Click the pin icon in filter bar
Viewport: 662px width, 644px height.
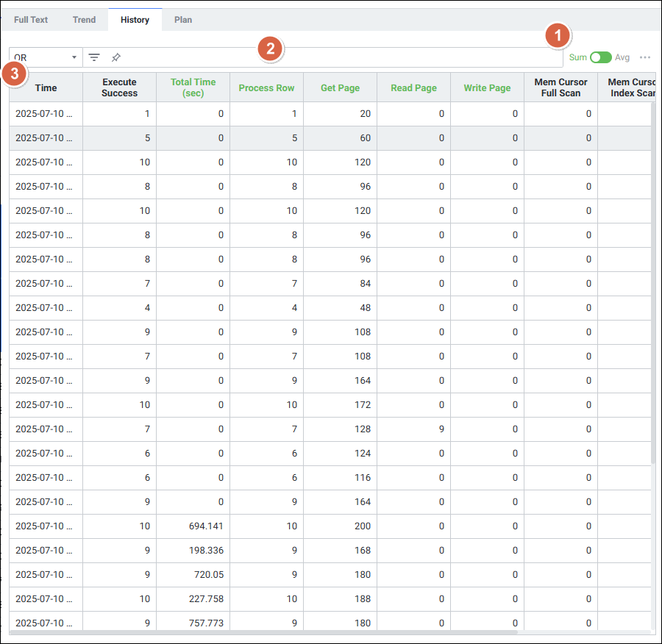pos(116,57)
